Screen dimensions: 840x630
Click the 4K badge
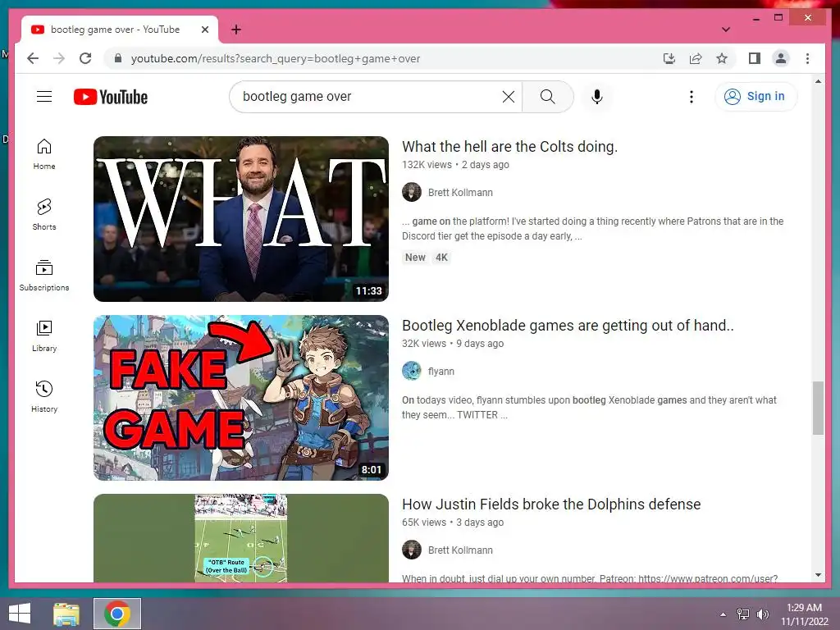[441, 257]
